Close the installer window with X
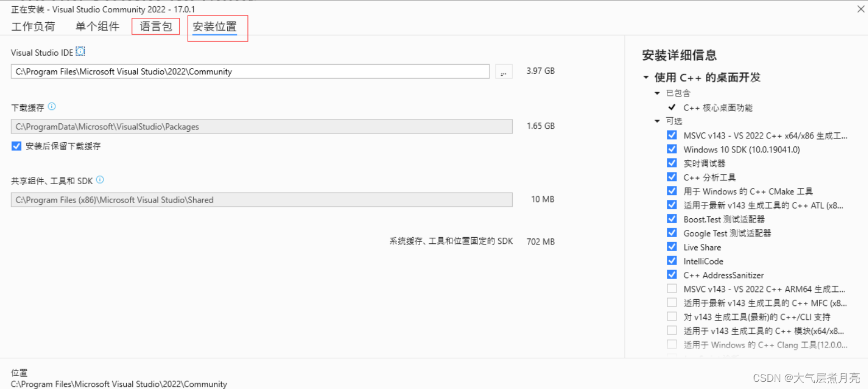Image resolution: width=868 pixels, height=389 pixels. pyautogui.click(x=860, y=9)
